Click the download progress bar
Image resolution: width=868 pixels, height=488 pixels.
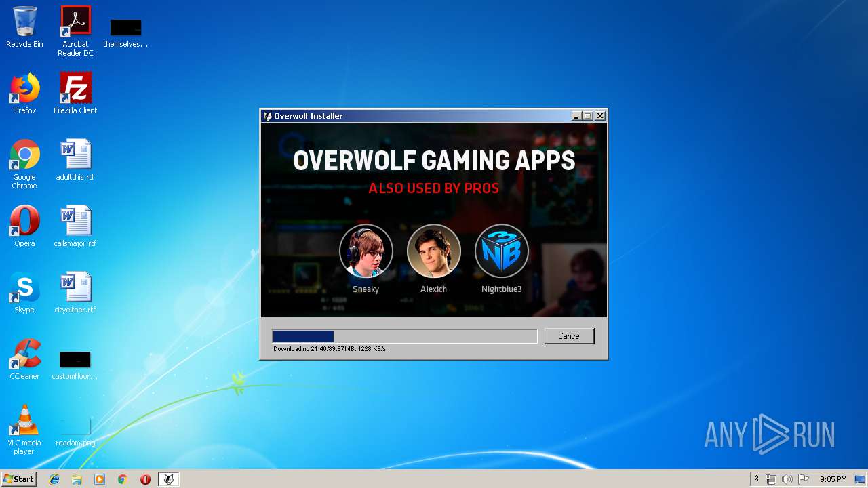pyautogui.click(x=405, y=336)
